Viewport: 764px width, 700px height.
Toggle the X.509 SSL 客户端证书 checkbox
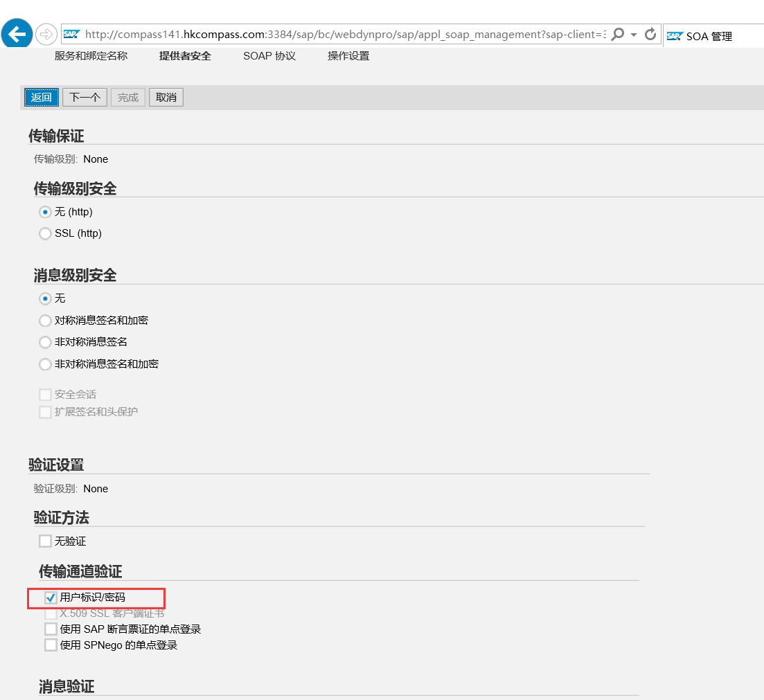click(51, 613)
